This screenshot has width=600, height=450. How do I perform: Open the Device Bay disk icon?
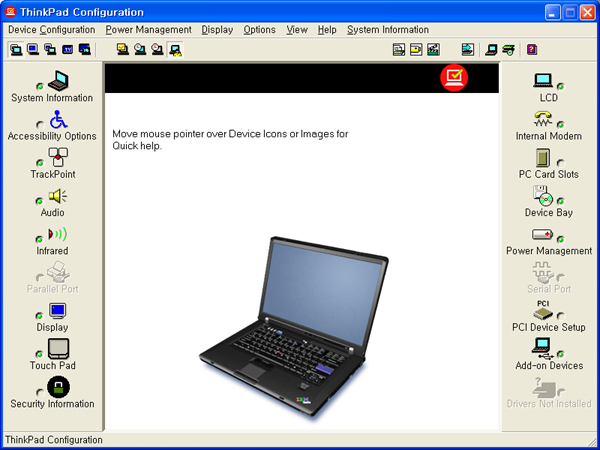point(543,196)
